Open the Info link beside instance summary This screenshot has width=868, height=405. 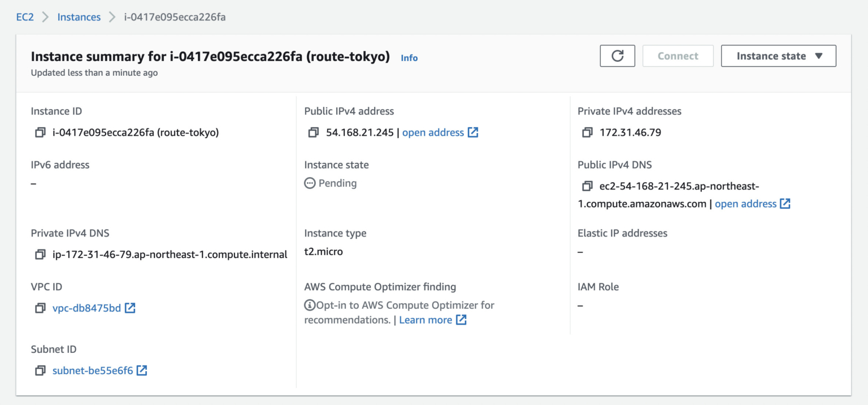pos(409,58)
